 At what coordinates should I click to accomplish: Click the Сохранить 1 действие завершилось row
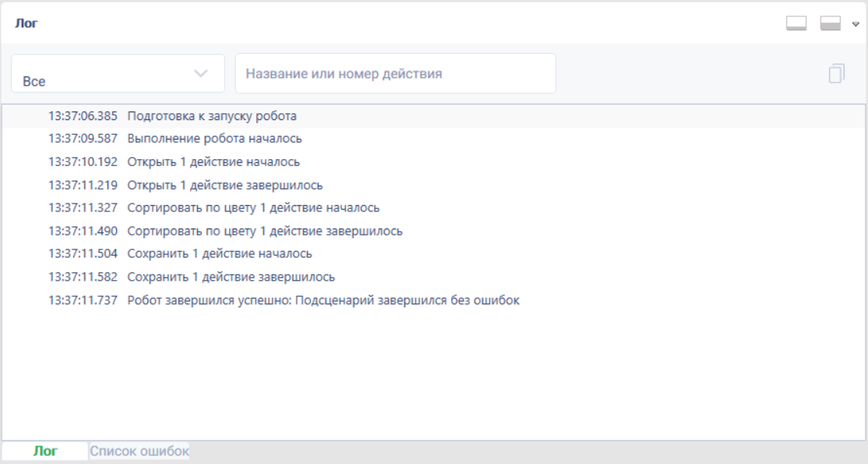(x=433, y=277)
